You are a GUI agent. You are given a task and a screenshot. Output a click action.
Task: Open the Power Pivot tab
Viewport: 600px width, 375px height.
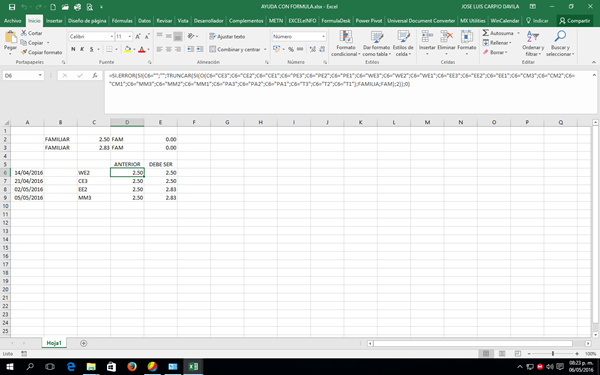click(368, 21)
